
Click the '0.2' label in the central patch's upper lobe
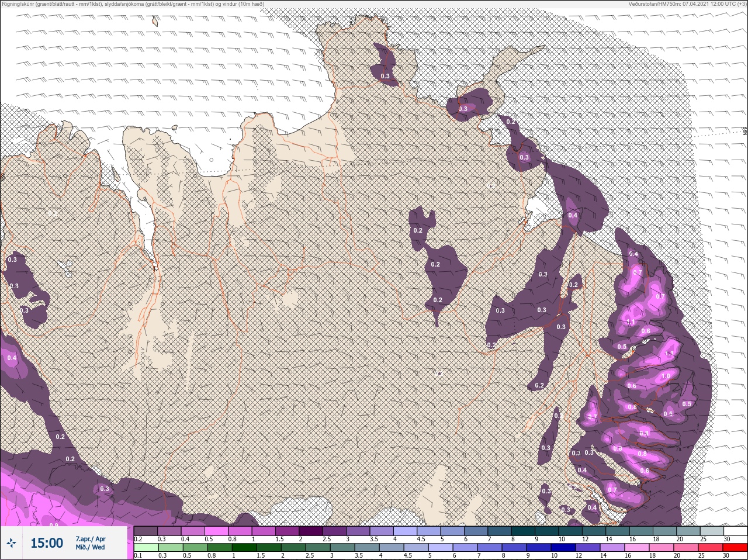click(x=418, y=230)
